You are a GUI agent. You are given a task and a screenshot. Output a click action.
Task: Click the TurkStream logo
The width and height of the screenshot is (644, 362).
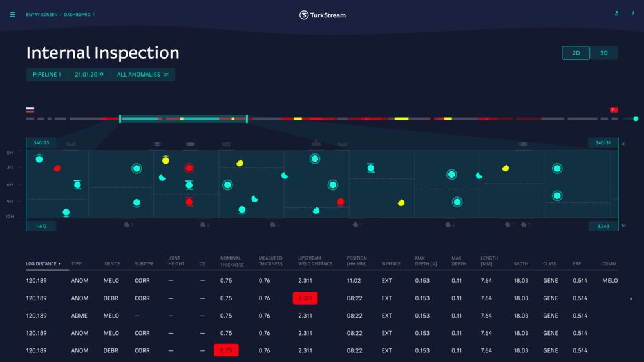[322, 15]
